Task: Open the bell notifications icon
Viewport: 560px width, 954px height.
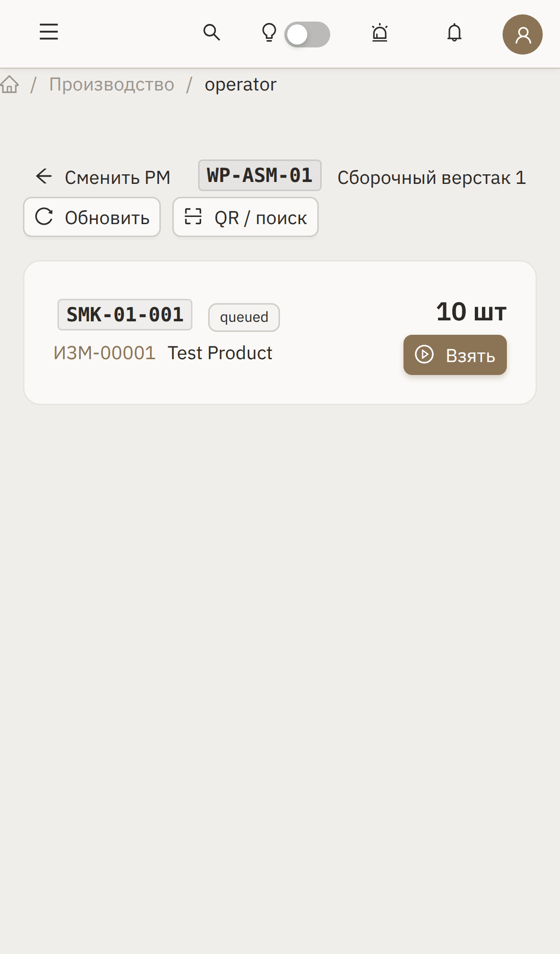Action: click(454, 33)
